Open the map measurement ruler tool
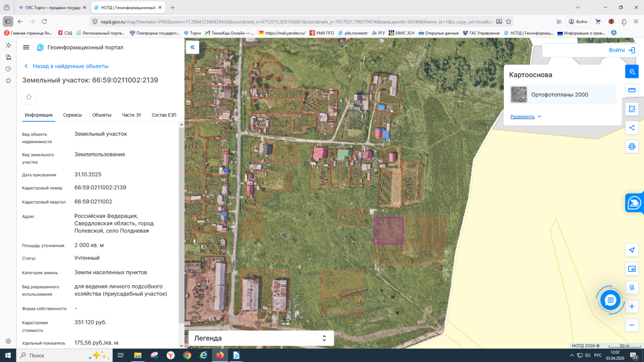 [x=632, y=90]
